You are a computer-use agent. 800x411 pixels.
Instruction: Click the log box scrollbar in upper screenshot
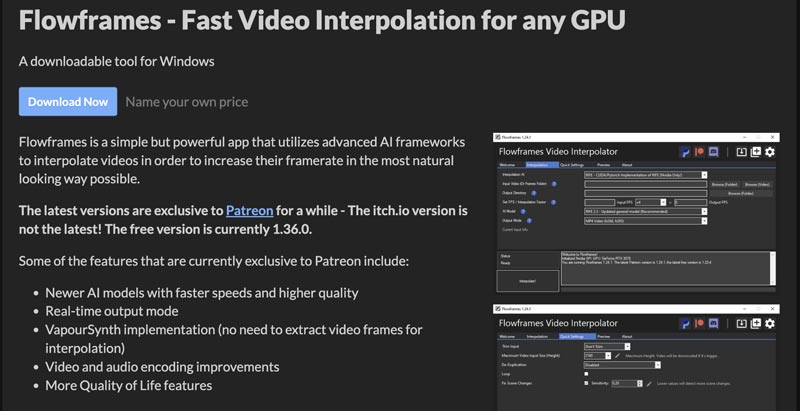point(773,268)
